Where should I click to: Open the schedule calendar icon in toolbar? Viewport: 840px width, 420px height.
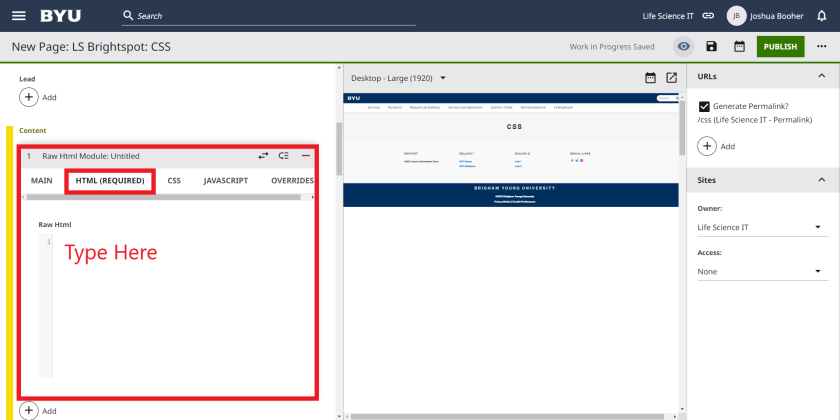coord(739,47)
